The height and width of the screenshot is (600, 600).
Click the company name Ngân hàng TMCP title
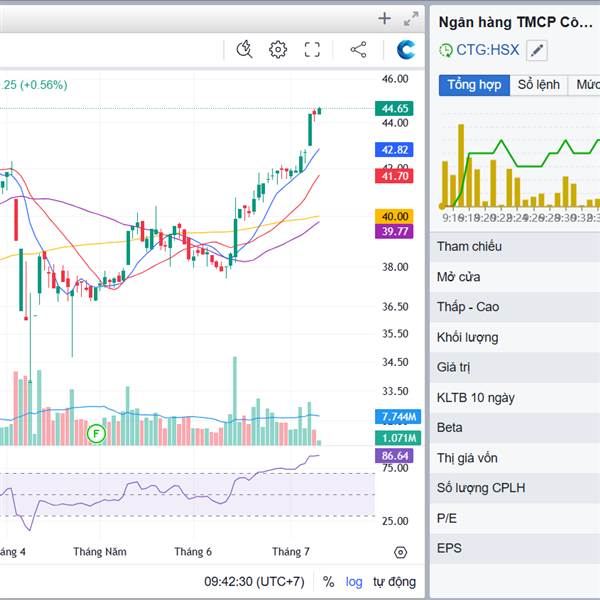[x=515, y=22]
